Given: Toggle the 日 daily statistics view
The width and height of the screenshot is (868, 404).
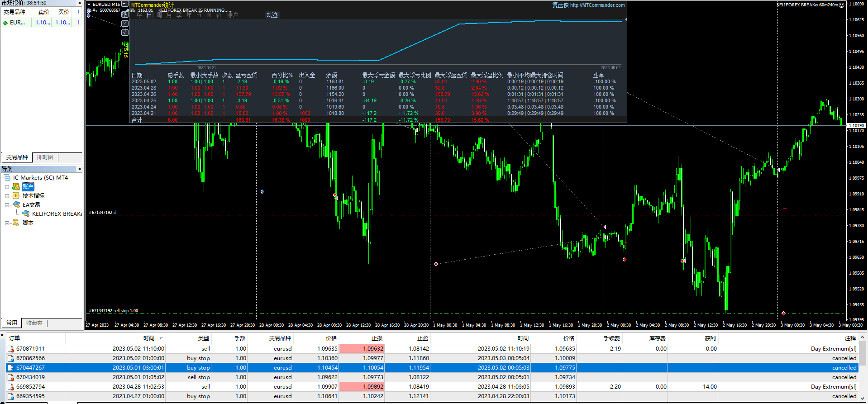Looking at the screenshot, I should (x=149, y=15).
